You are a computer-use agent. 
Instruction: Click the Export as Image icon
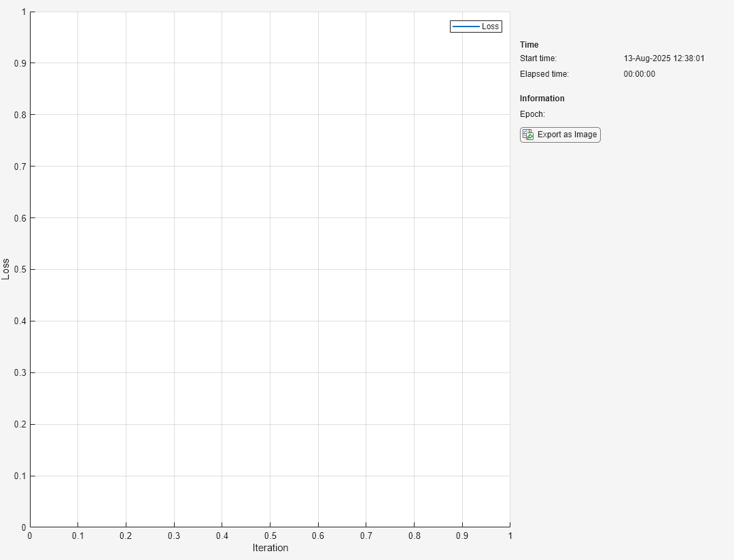pyautogui.click(x=527, y=135)
